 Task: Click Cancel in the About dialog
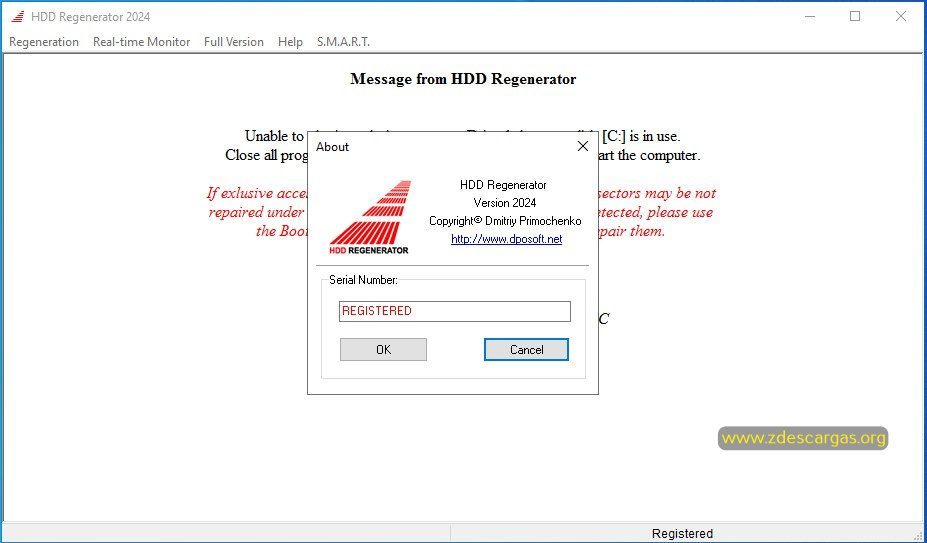(x=526, y=350)
